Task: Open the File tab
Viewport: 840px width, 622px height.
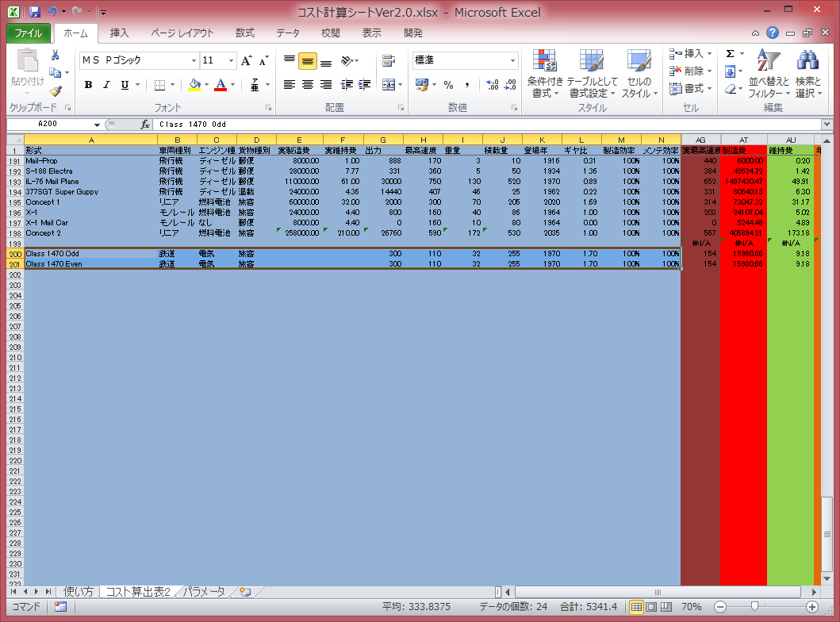Action: click(x=29, y=33)
